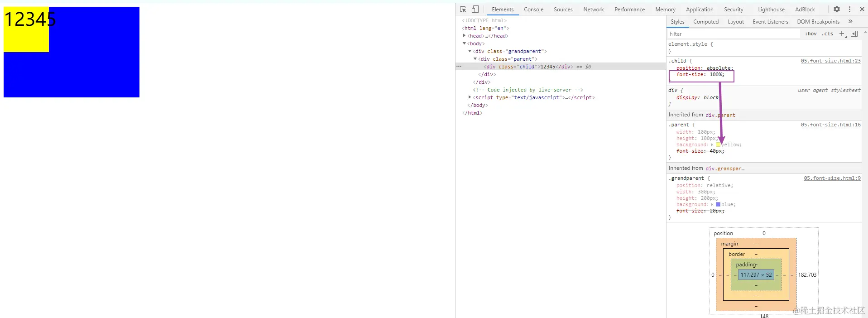Select the Styles sub-tab
This screenshot has height=318, width=868.
coord(677,22)
